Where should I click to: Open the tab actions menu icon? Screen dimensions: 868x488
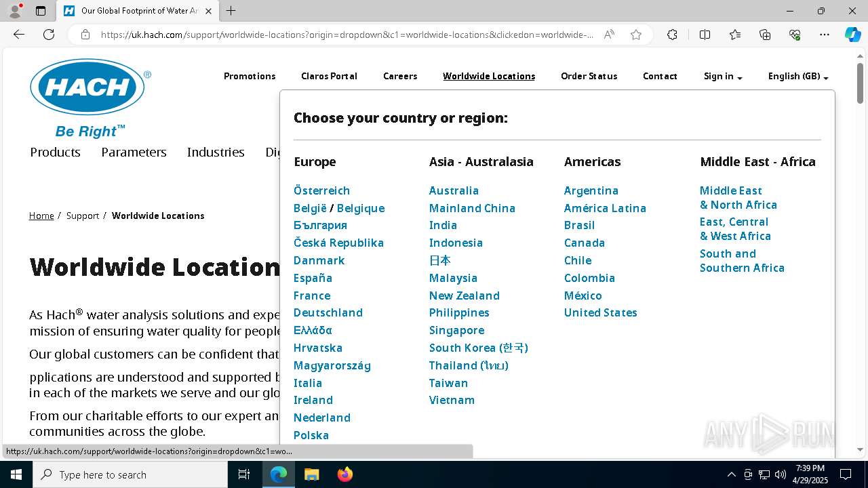[41, 11]
